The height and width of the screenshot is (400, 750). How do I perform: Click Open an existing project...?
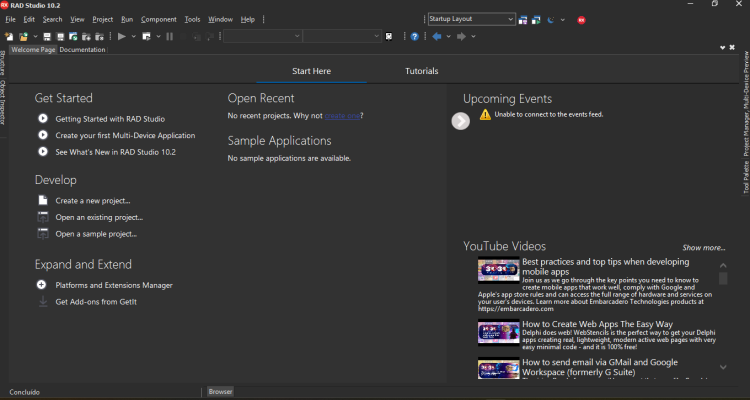tap(99, 217)
